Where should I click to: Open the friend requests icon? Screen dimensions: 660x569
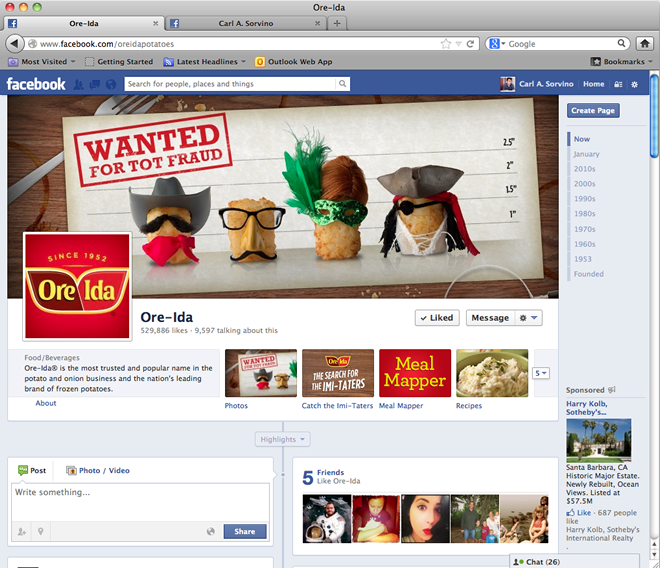pos(78,85)
